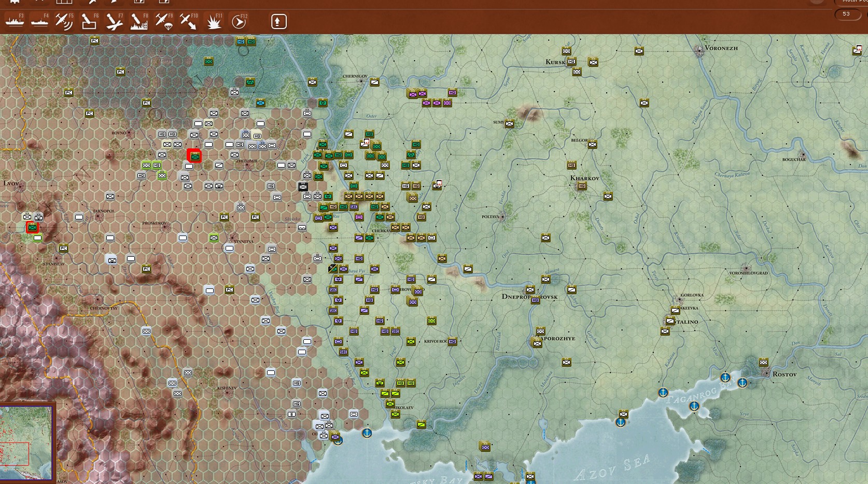This screenshot has height=484, width=868.
Task: Click the Stanislav city label
Action: (54, 264)
